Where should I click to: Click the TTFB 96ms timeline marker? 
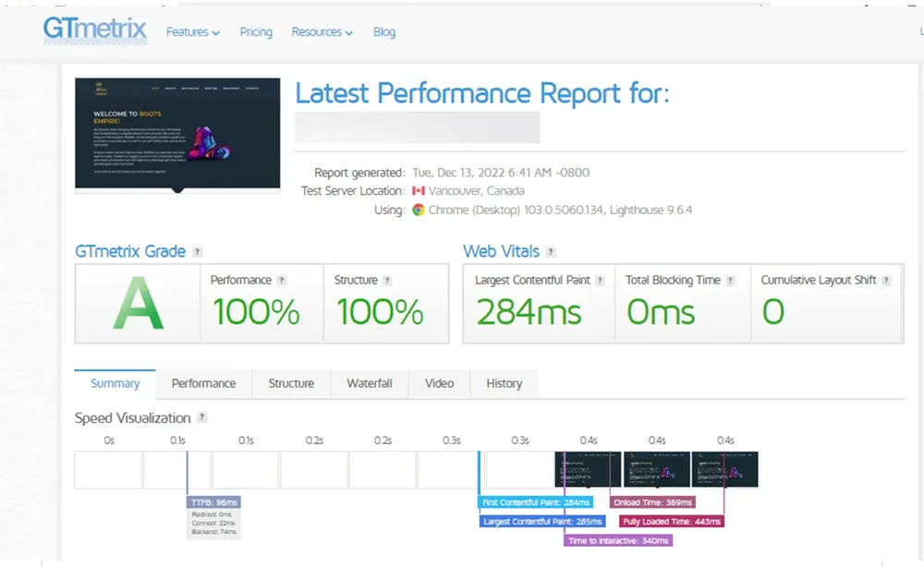213,502
